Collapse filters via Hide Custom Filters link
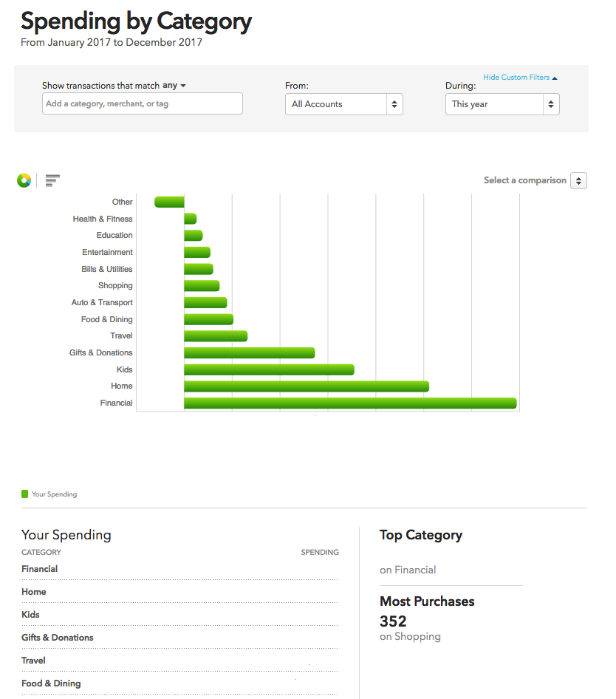616x699 pixels. (x=520, y=78)
